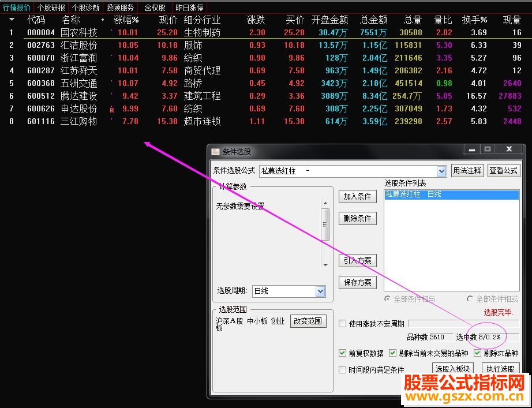Click the 保存方案 button
The height and width of the screenshot is (408, 532).
pos(358,282)
